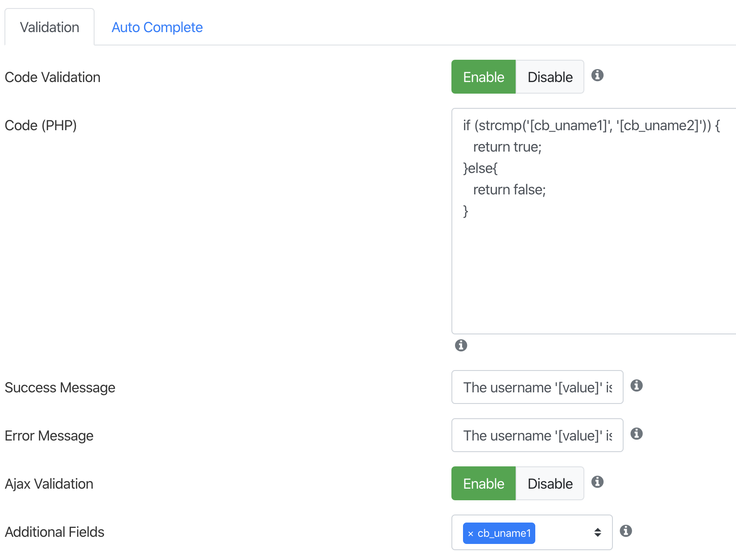Focus the Code (PHP) text area
The image size is (736, 560).
[x=594, y=221]
